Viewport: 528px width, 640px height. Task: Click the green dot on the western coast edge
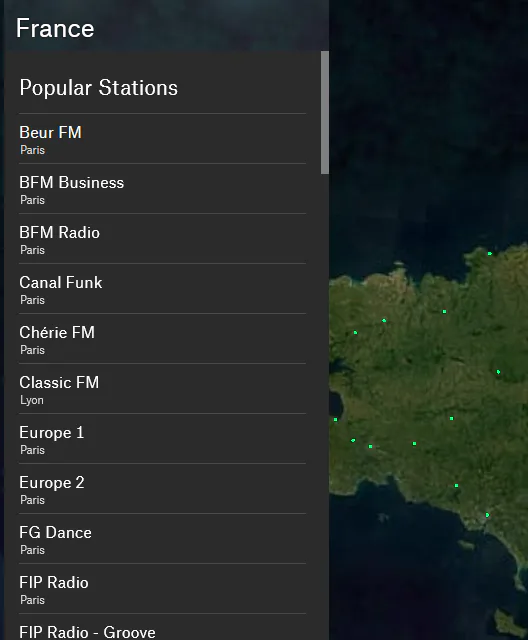coord(335,419)
